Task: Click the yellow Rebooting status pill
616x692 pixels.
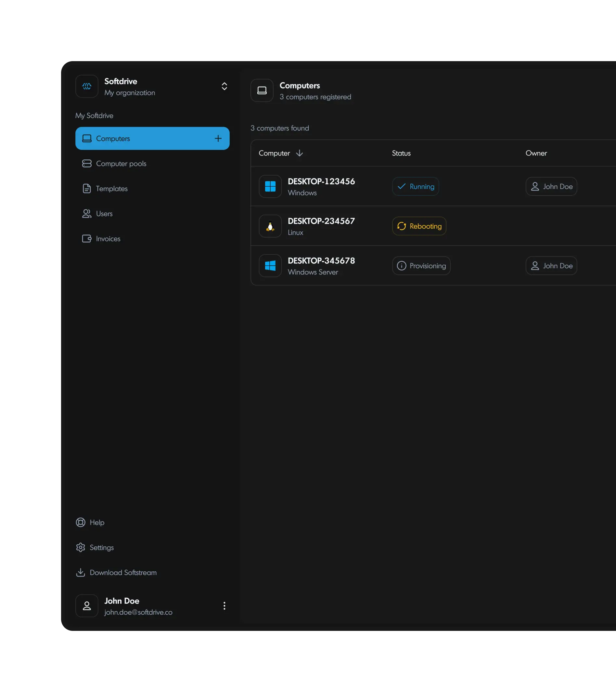Action: [419, 226]
